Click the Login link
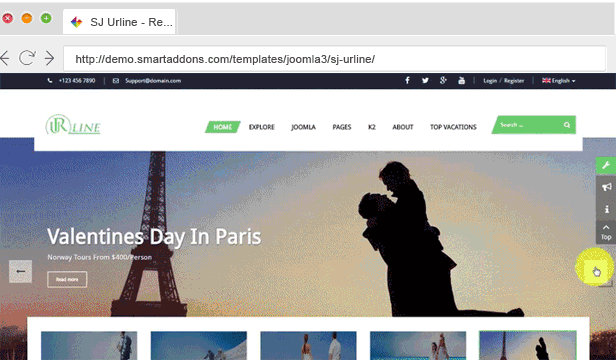This screenshot has height=360, width=616. click(x=490, y=81)
